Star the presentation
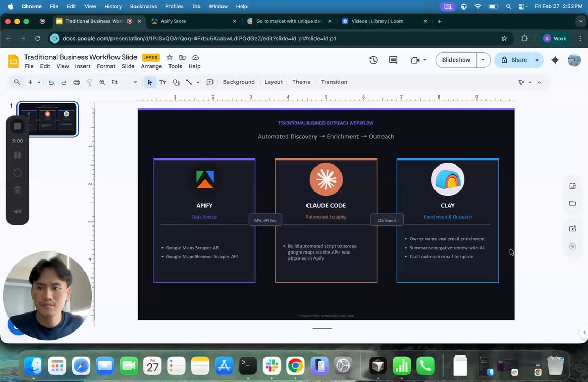This screenshot has height=382, width=588. [169, 57]
